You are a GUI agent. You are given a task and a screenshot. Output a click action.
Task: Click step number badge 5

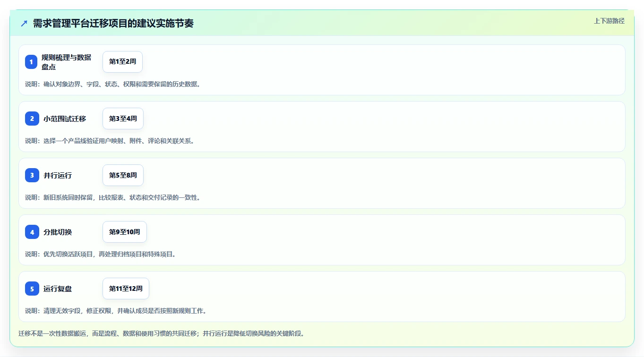[32, 289]
